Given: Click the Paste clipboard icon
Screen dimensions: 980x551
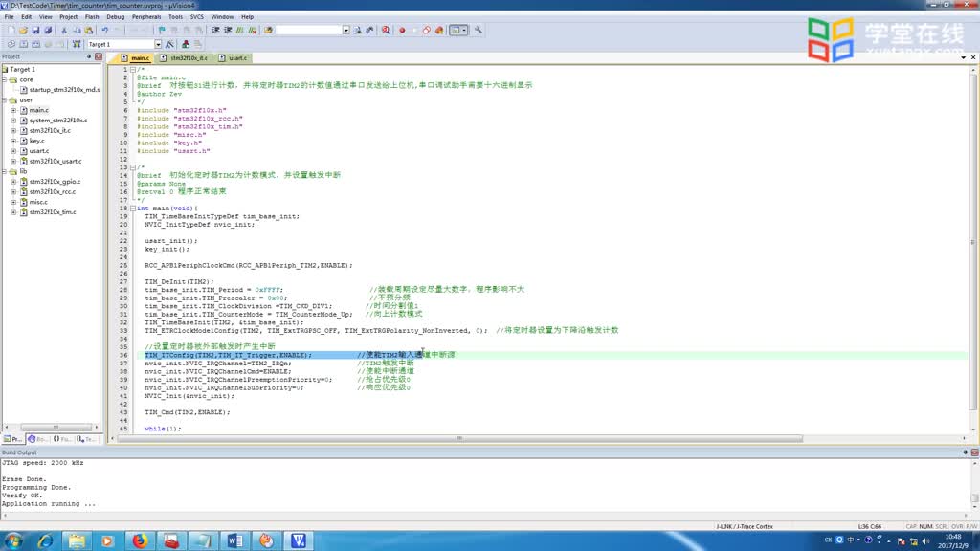Looking at the screenshot, I should point(89,30).
